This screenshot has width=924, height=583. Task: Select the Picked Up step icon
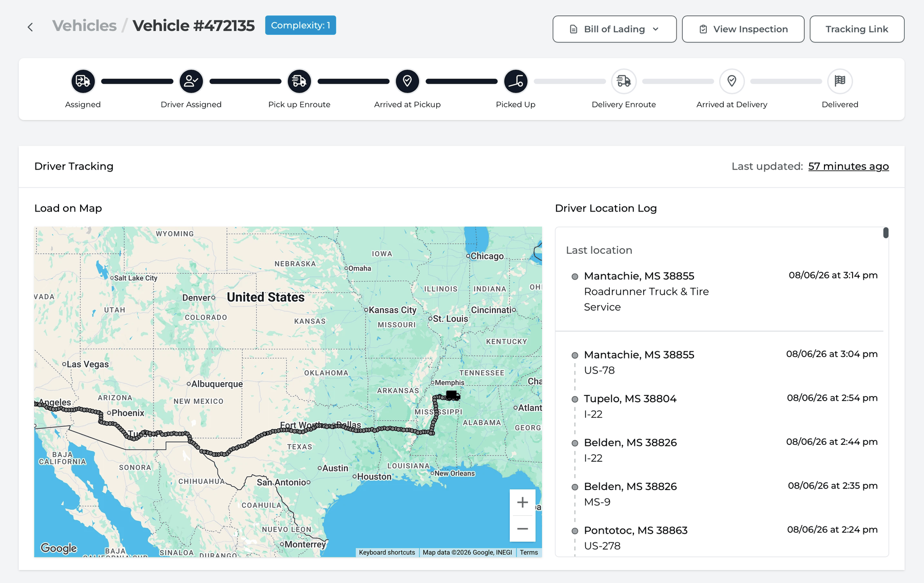coord(516,81)
